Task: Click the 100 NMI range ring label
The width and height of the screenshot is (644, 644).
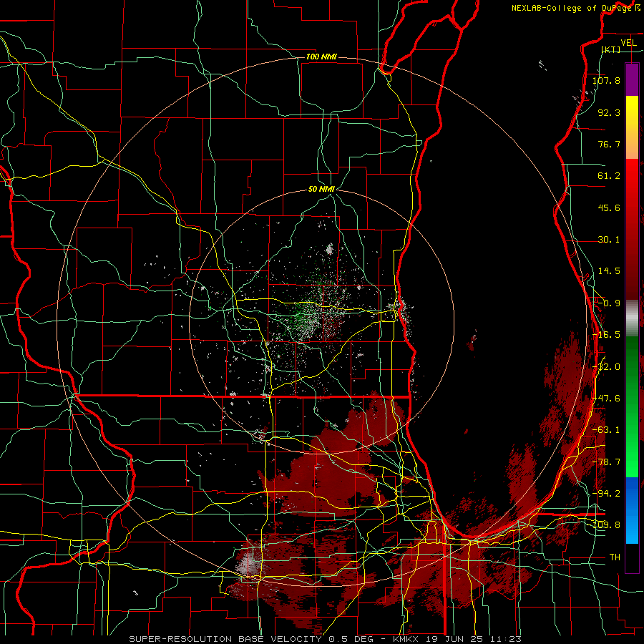Action: (321, 57)
